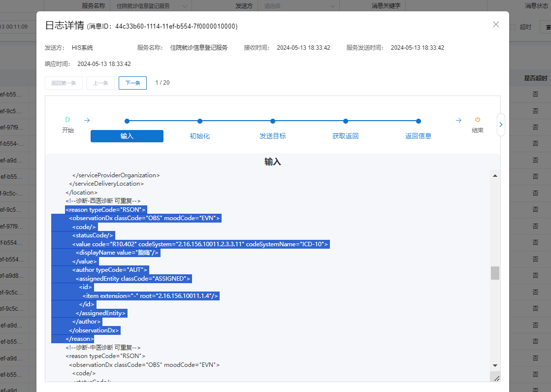Click the service name 住院就诊信息登记服务 in dialog
The width and height of the screenshot is (551, 392).
199,47
